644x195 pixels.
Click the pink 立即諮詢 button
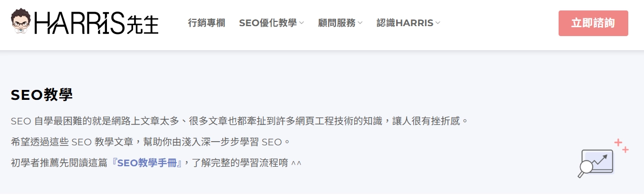[x=593, y=23]
